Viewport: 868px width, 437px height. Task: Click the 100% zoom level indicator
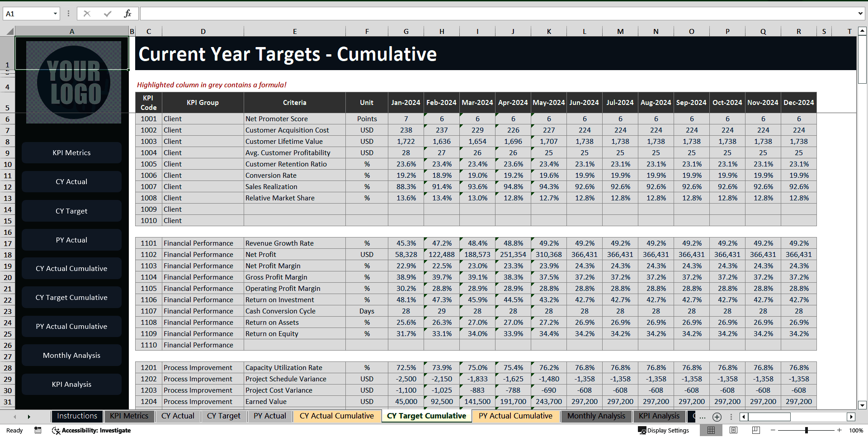pyautogui.click(x=856, y=430)
